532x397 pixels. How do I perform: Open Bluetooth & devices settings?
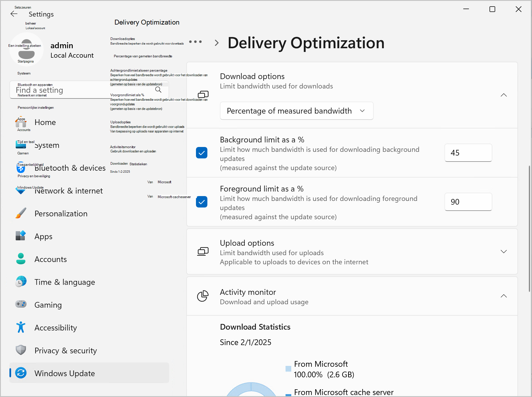coord(89,168)
